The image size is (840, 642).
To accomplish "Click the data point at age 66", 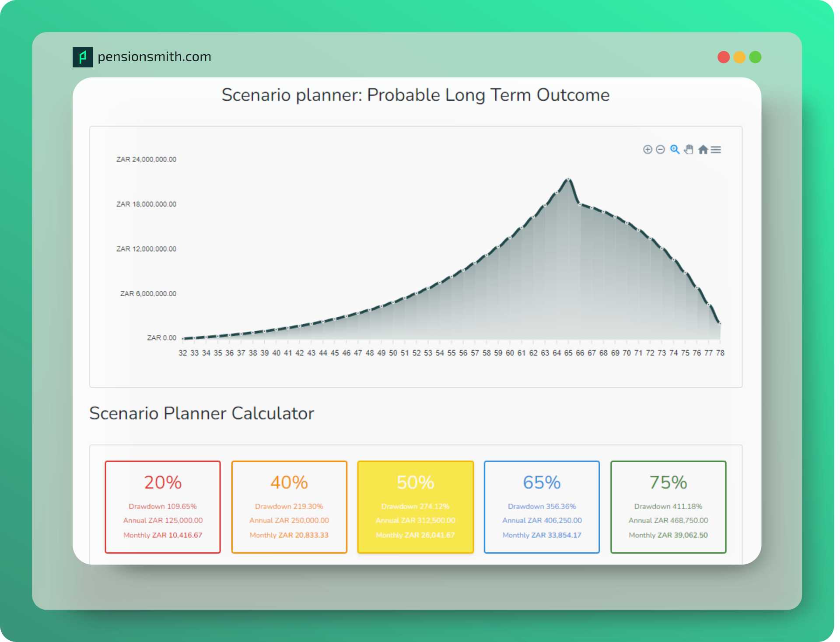I will (580, 204).
